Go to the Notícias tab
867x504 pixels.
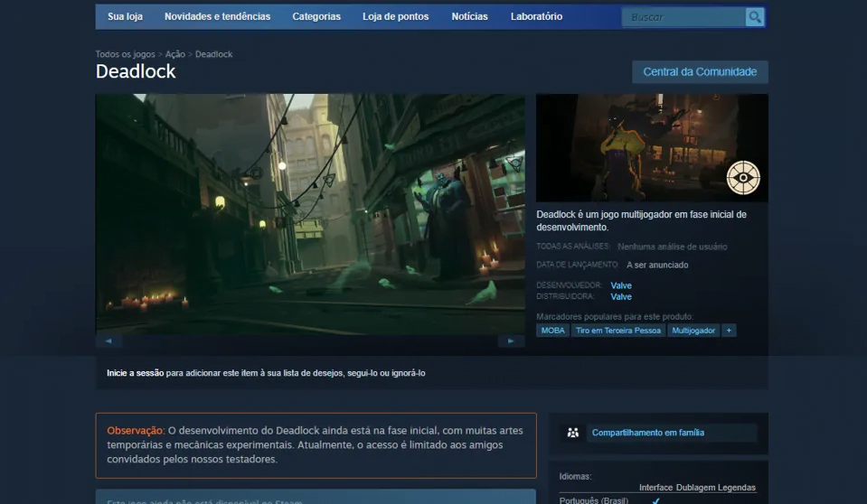pos(469,16)
